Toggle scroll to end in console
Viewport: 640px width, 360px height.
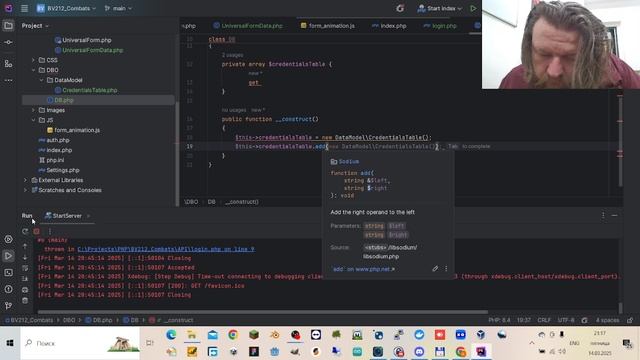25,279
